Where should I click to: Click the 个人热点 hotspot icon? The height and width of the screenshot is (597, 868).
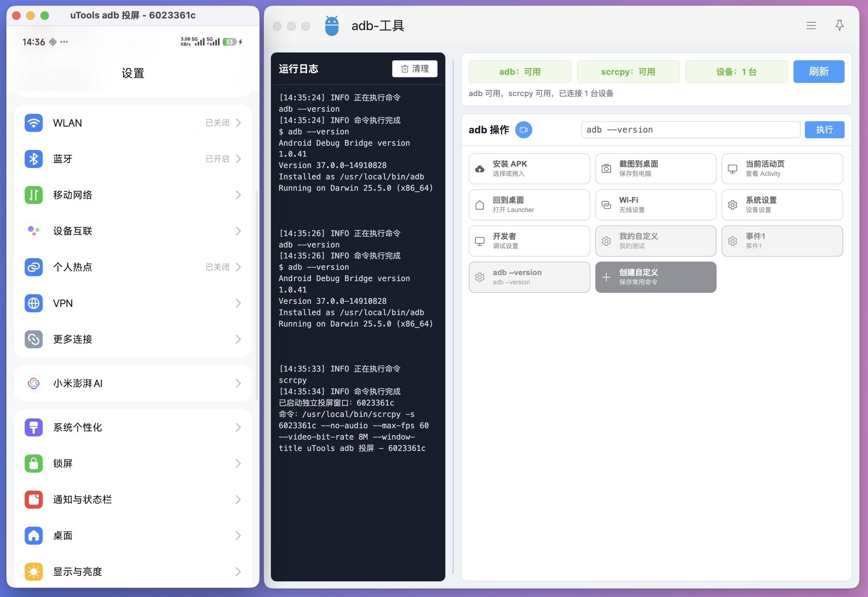point(34,267)
